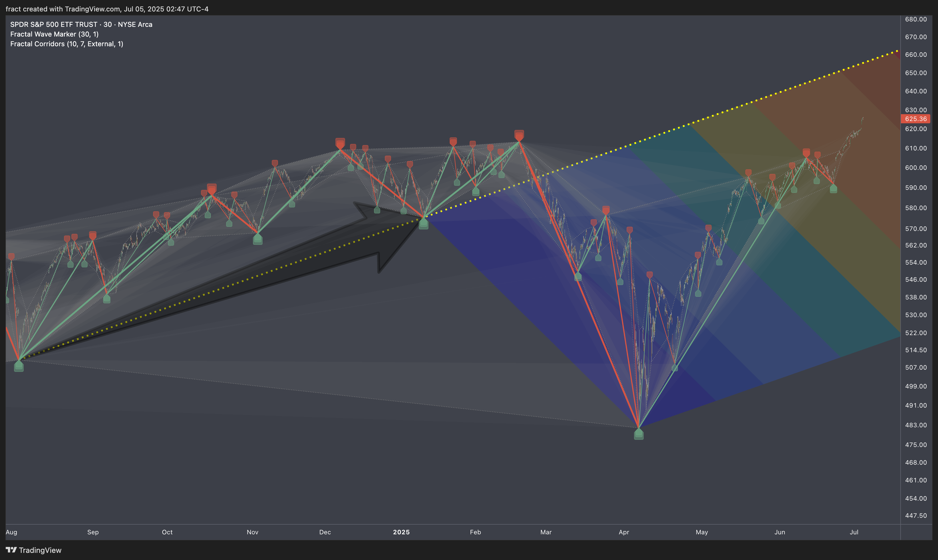Click the 640.00 price axis label
The image size is (938, 560).
pyautogui.click(x=916, y=91)
